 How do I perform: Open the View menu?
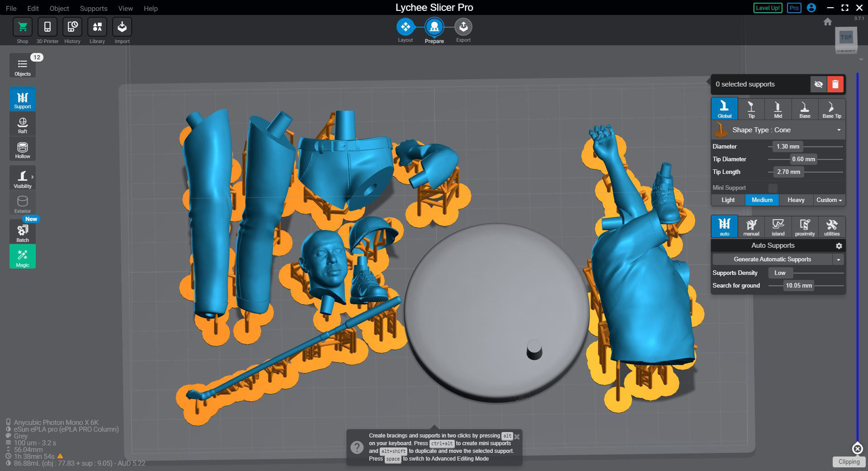[125, 8]
